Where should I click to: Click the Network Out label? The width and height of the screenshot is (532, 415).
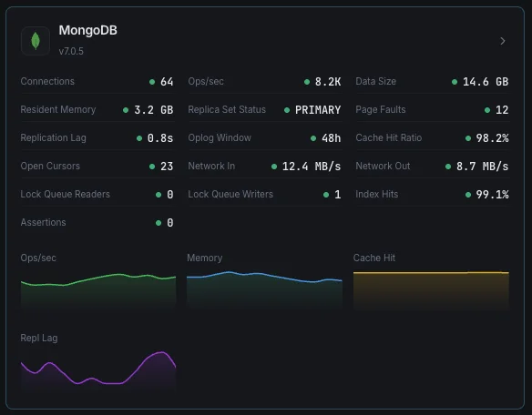383,166
